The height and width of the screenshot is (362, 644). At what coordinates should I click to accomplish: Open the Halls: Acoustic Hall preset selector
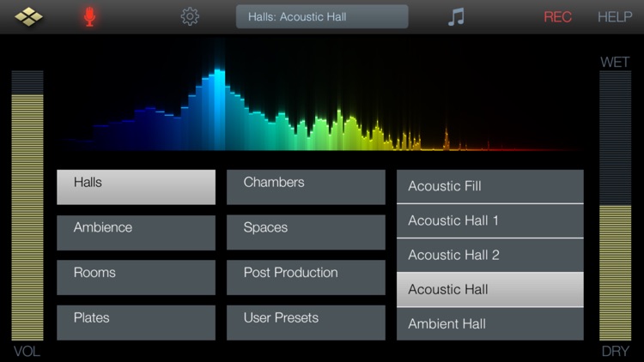(x=322, y=17)
